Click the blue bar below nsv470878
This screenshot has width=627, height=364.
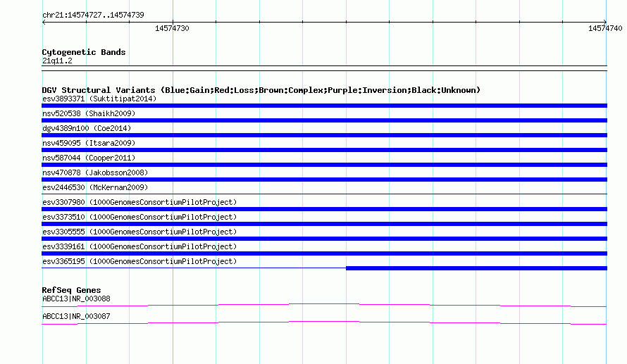tap(324, 180)
